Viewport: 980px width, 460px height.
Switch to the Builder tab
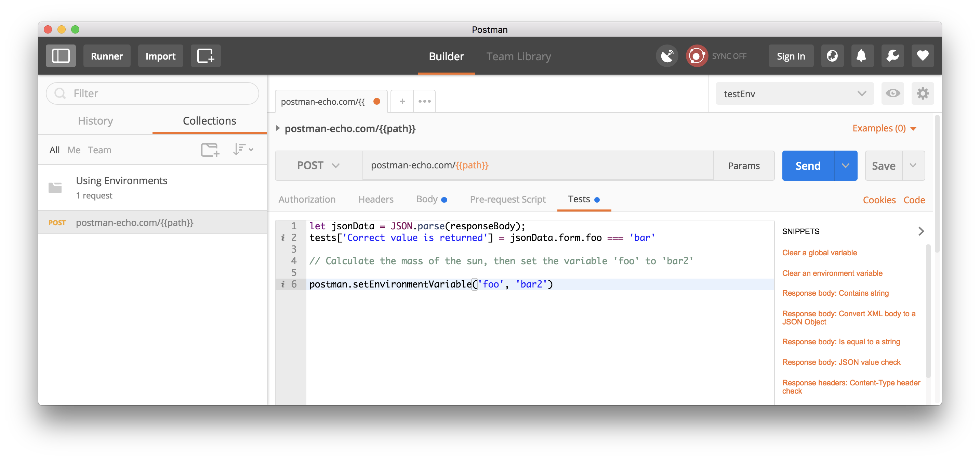pyautogui.click(x=446, y=56)
